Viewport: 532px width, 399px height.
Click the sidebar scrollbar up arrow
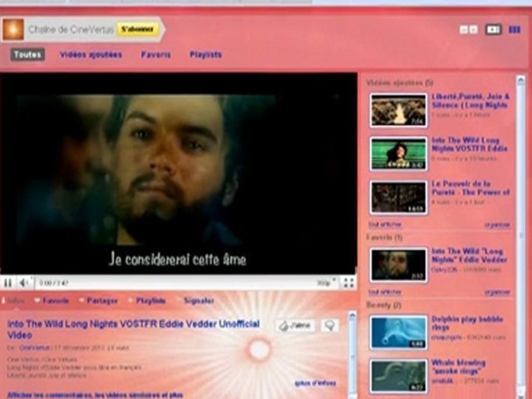coord(521,81)
